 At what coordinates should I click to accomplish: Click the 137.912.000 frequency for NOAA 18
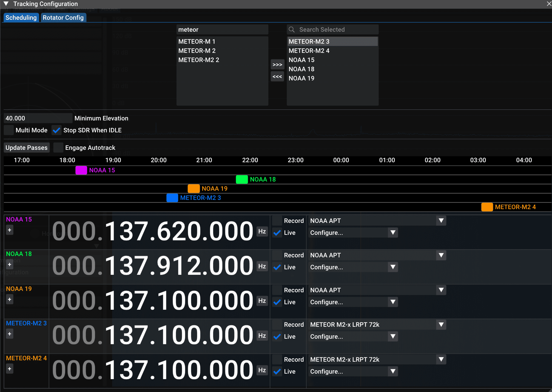(179, 266)
